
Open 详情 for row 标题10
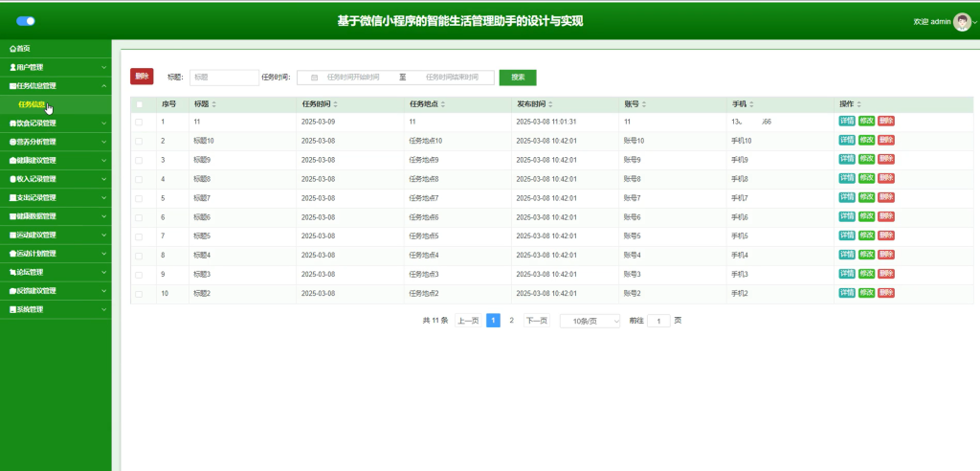847,140
